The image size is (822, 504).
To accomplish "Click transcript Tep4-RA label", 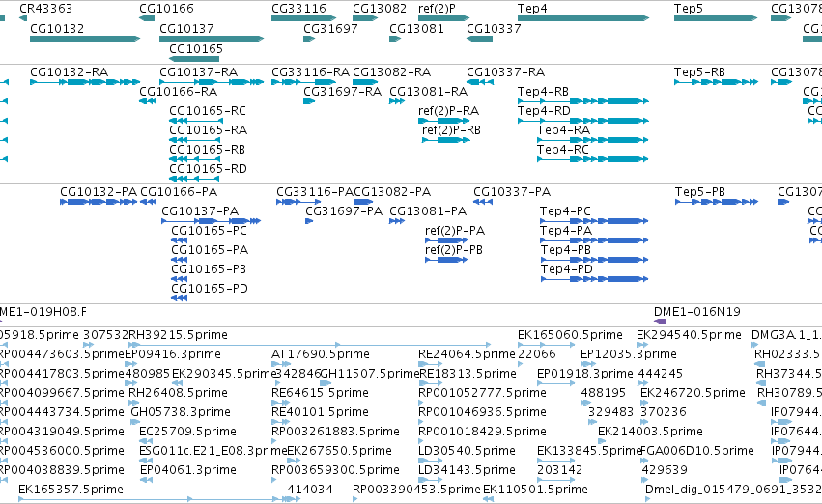I will point(563,130).
